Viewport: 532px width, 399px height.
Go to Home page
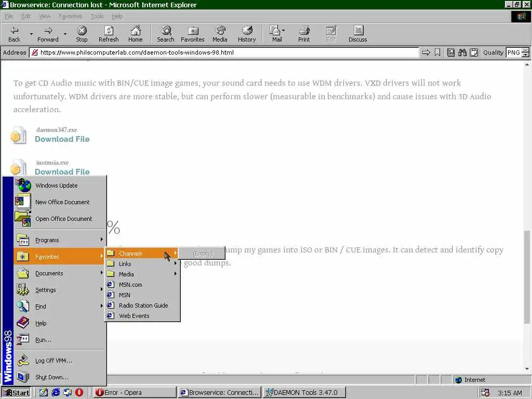136,34
